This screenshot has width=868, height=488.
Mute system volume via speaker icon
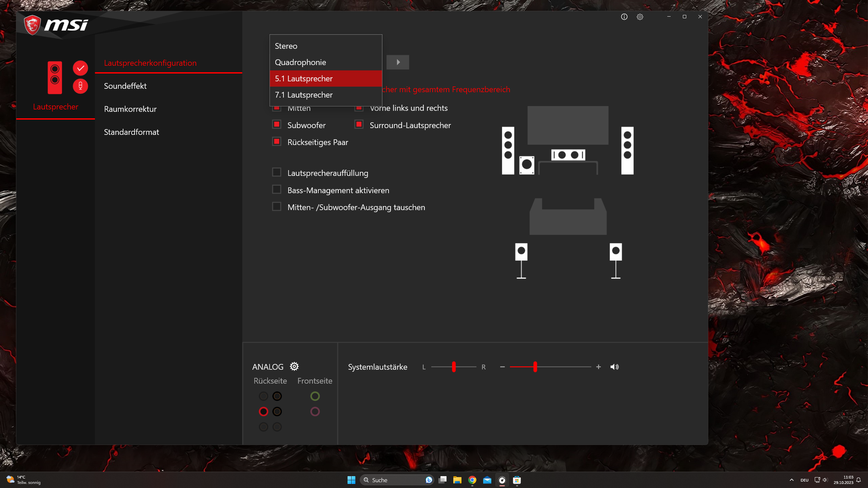pyautogui.click(x=614, y=367)
